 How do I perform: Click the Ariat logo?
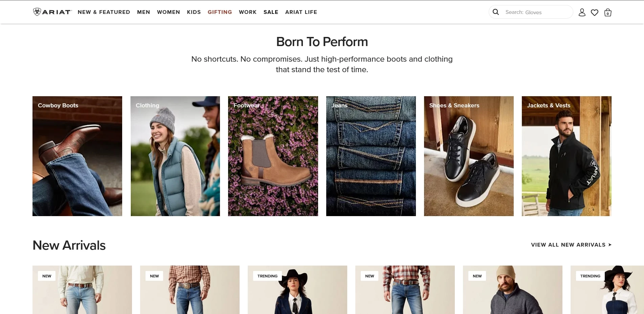(52, 12)
